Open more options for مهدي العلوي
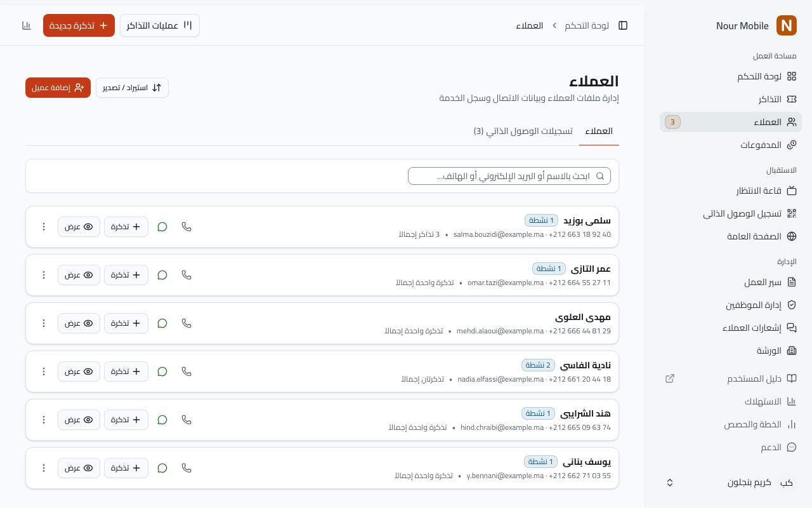Image resolution: width=812 pixels, height=508 pixels. pyautogui.click(x=44, y=323)
